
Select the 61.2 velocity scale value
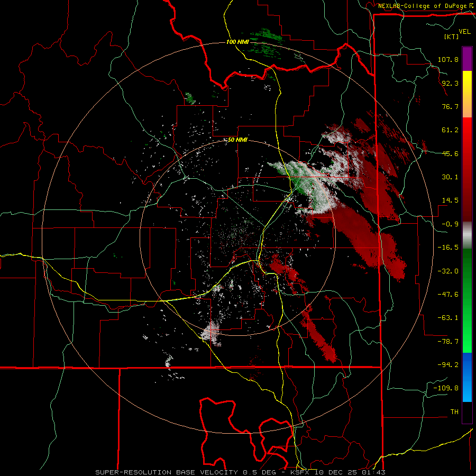tap(450, 130)
